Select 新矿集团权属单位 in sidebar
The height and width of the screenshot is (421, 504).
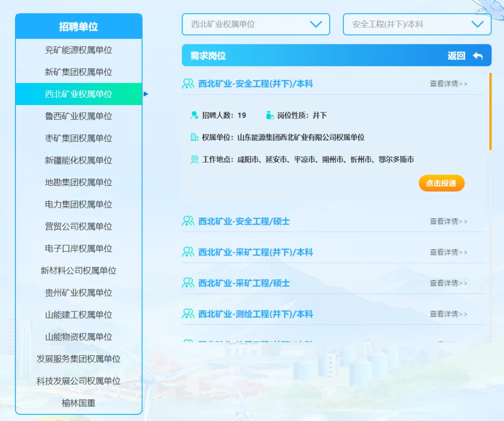pyautogui.click(x=79, y=72)
